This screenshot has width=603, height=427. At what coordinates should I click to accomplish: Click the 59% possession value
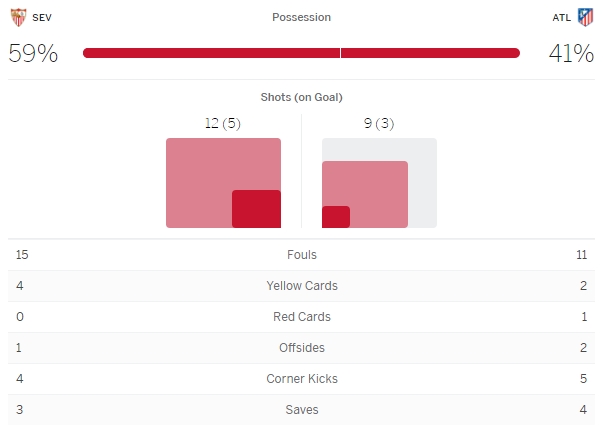click(x=33, y=53)
